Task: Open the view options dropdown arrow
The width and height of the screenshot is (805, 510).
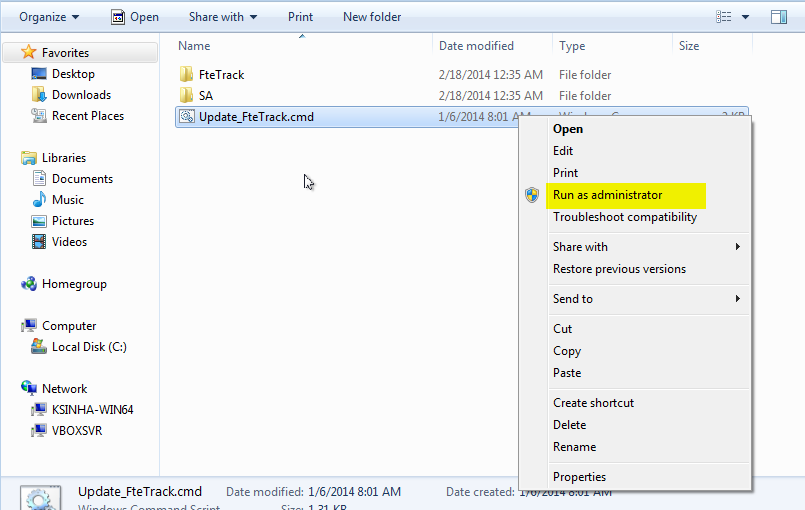Action: tap(745, 17)
